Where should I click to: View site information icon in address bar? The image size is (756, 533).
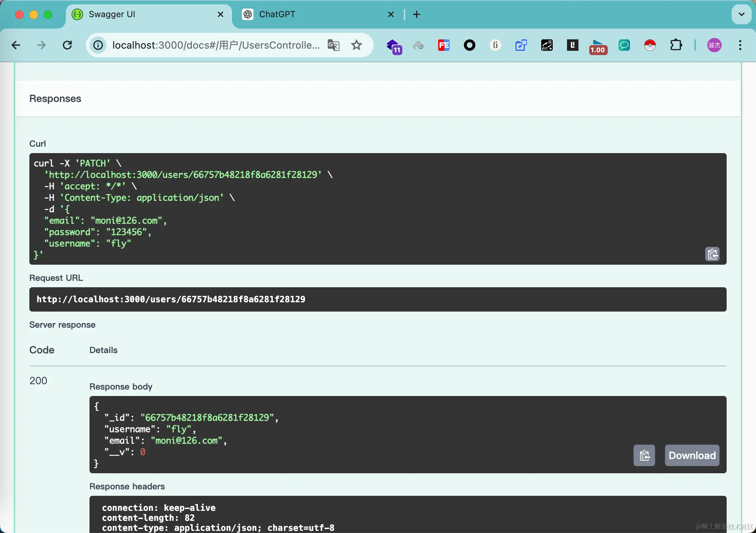[x=98, y=45]
